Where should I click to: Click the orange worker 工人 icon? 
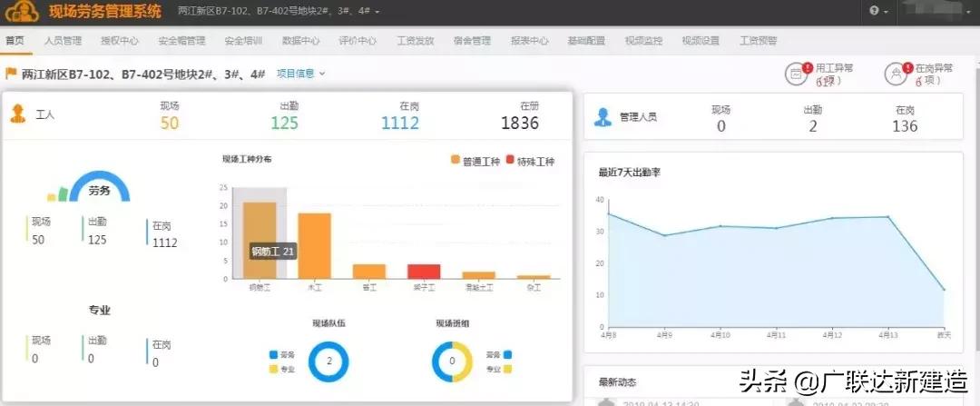coord(17,114)
